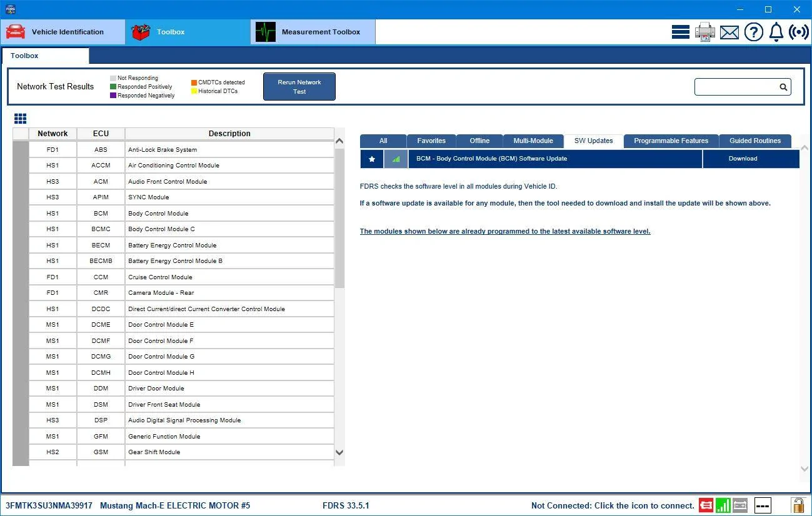Focus the search input field
This screenshot has width=812, height=516.
tap(736, 87)
